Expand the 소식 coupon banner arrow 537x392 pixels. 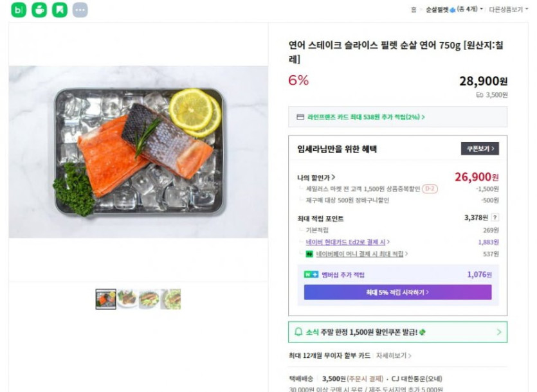(x=499, y=332)
